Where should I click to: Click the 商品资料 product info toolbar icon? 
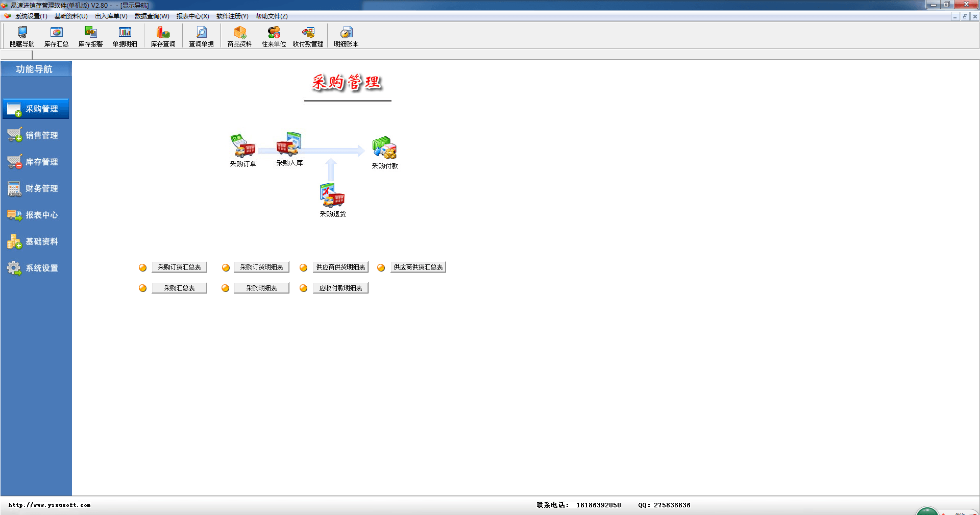coord(239,36)
